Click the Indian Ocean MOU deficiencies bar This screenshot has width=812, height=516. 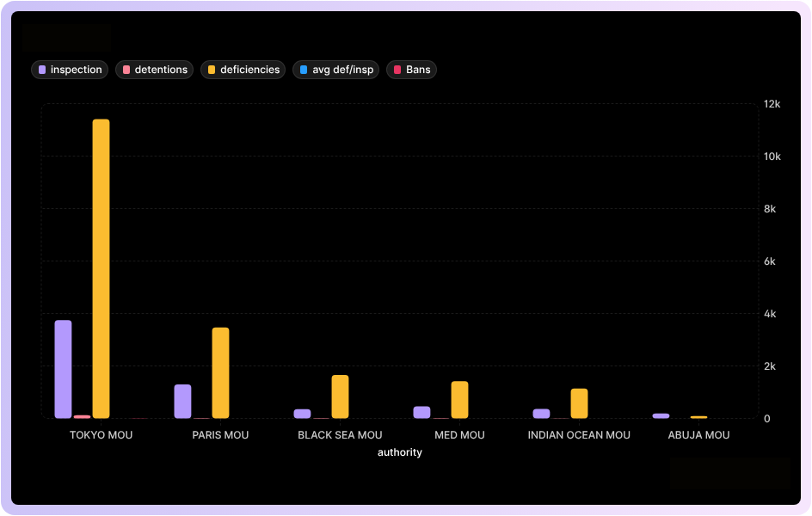coord(579,403)
